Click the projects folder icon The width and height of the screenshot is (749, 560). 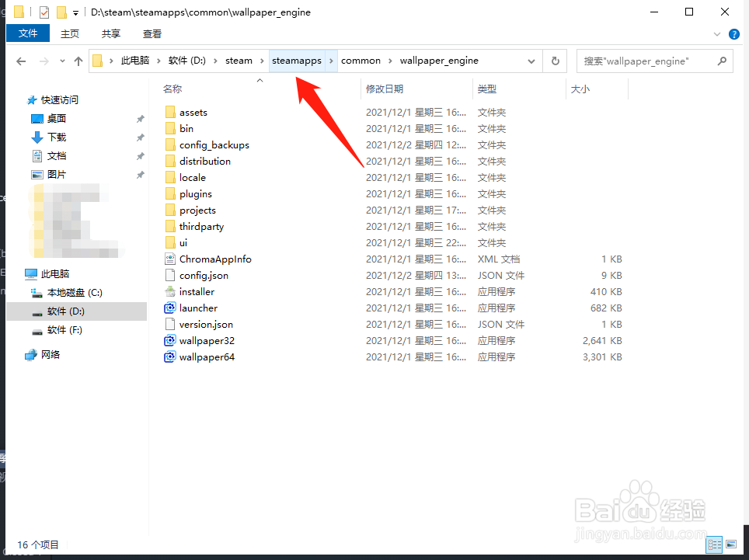pos(170,210)
